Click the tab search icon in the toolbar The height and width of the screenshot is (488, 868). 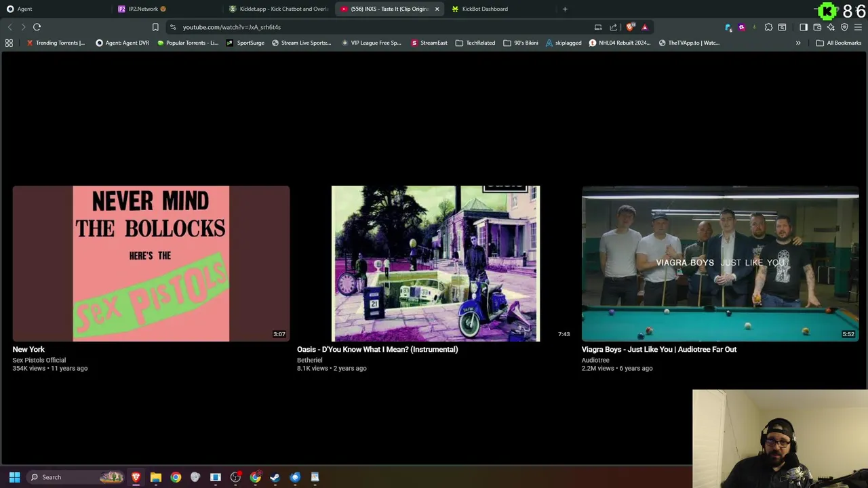tap(782, 27)
